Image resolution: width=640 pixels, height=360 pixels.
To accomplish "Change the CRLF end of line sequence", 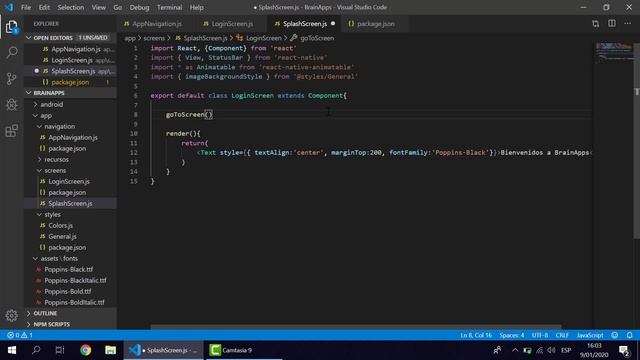I will (562, 335).
